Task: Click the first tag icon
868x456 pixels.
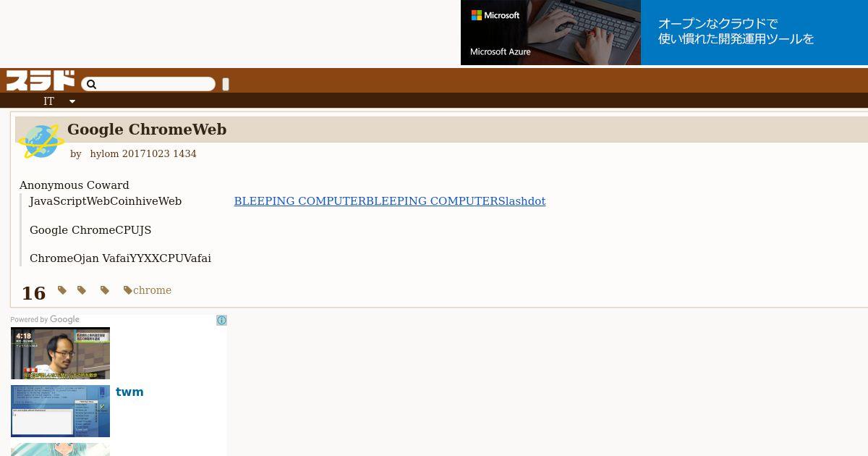Action: pos(62,290)
